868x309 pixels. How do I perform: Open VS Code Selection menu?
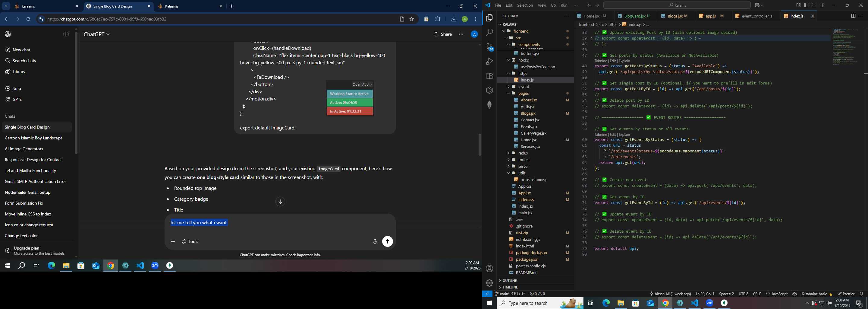click(x=525, y=5)
